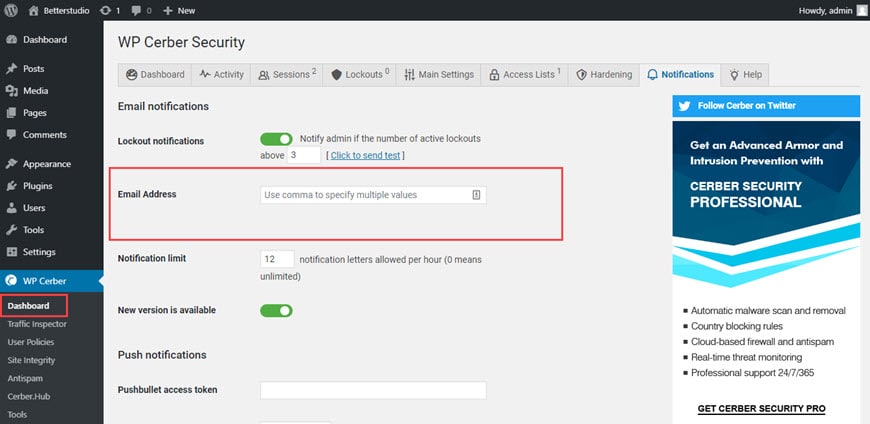This screenshot has height=424, width=870.
Task: Click the Tools wrench icon
Action: coord(11,230)
